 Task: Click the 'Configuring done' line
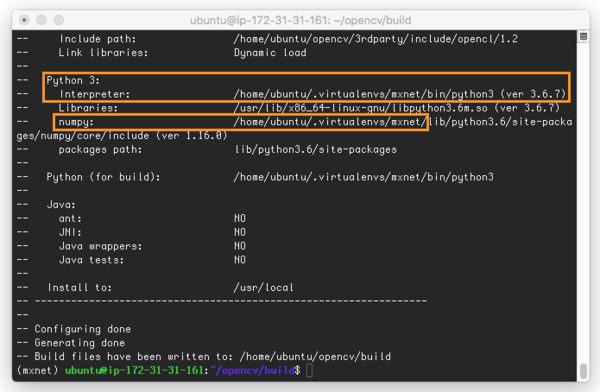coord(83,329)
